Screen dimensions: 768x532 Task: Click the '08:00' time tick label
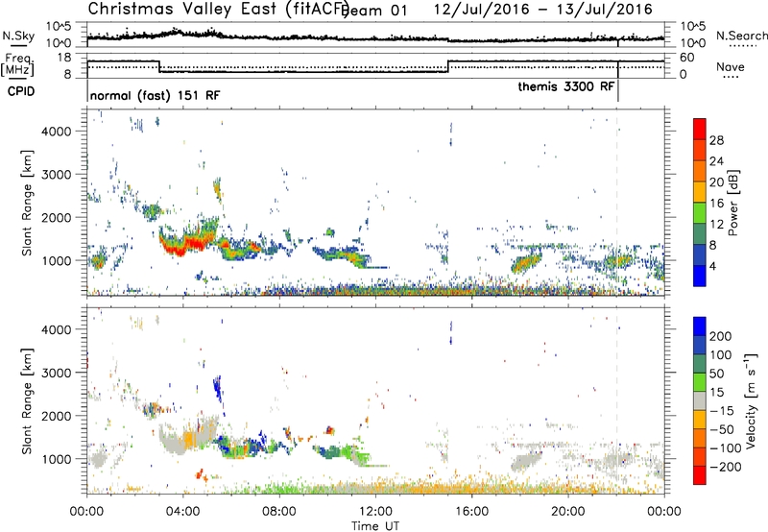(279, 511)
